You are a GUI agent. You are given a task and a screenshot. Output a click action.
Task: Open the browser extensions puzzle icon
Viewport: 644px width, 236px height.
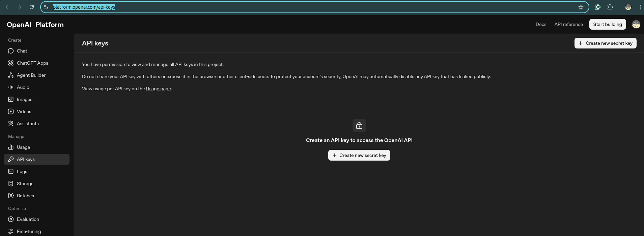point(610,7)
